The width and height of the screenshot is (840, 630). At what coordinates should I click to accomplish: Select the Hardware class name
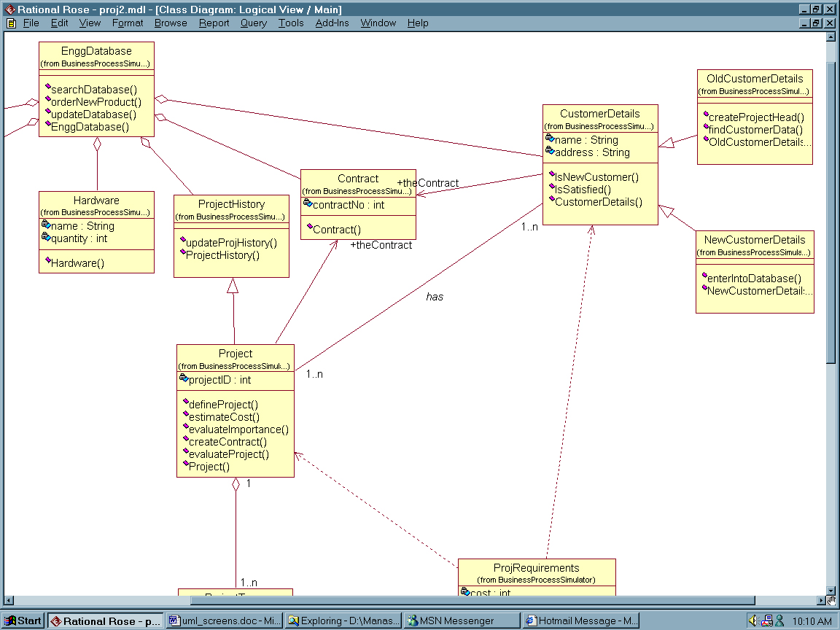96,201
